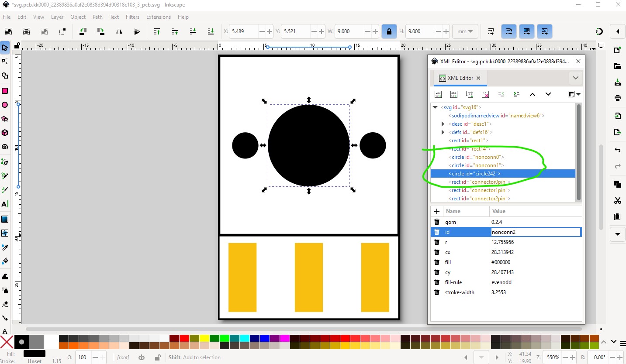Open the Filters menu
626x364 pixels.
click(x=132, y=17)
